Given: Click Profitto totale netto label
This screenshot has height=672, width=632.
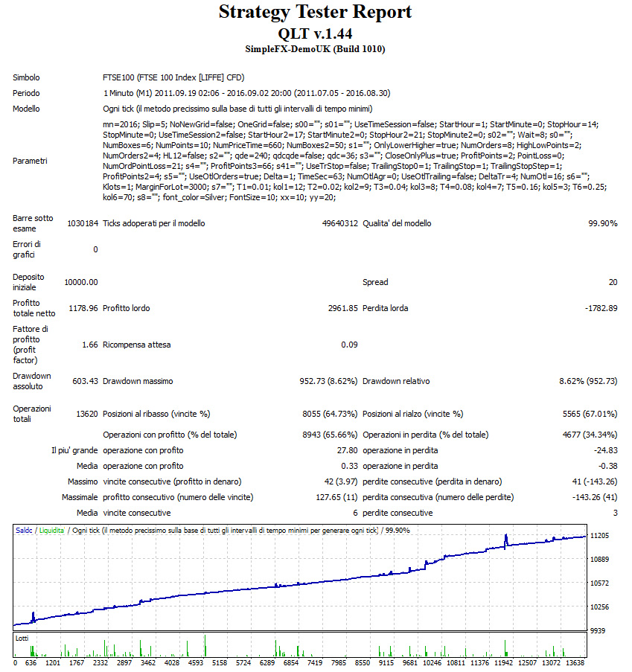Looking at the screenshot, I should [34, 308].
